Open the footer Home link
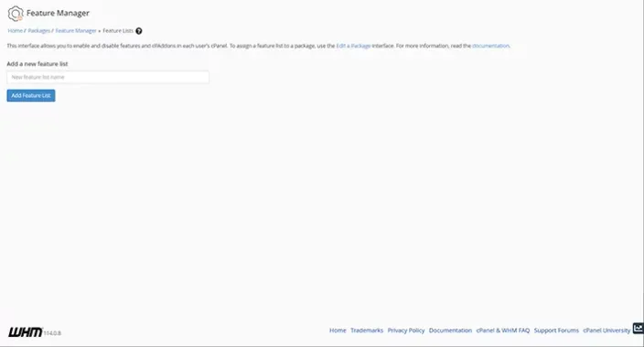 pyautogui.click(x=338, y=331)
